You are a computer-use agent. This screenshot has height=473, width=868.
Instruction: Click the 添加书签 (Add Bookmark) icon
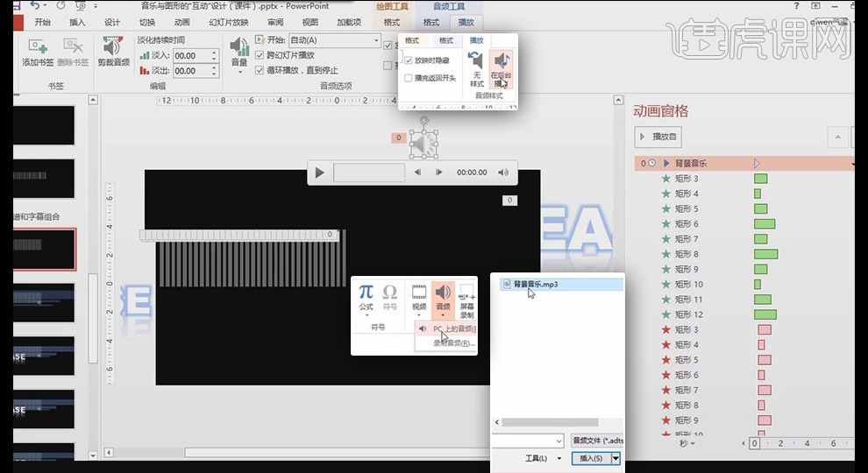(38, 50)
